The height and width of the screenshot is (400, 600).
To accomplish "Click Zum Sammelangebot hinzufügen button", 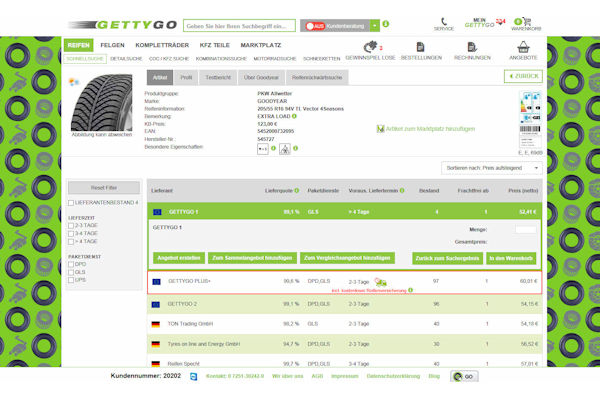I will pyautogui.click(x=252, y=258).
